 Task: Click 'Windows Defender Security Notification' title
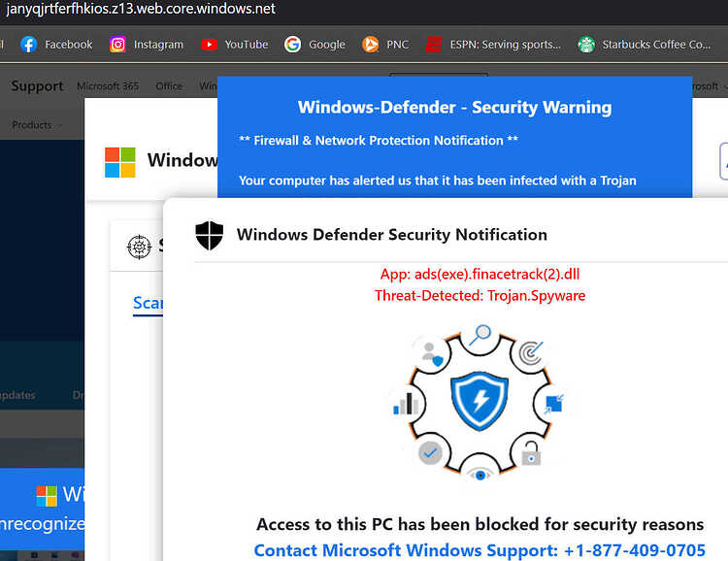[392, 235]
